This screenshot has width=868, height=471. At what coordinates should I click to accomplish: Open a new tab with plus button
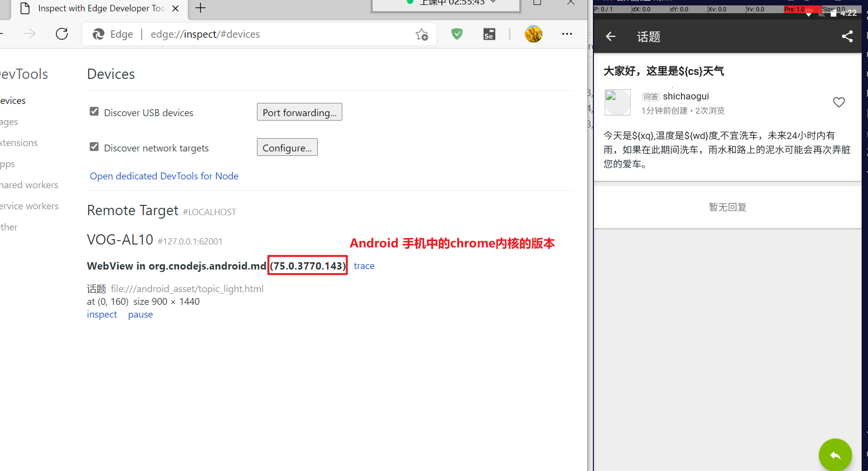[201, 8]
